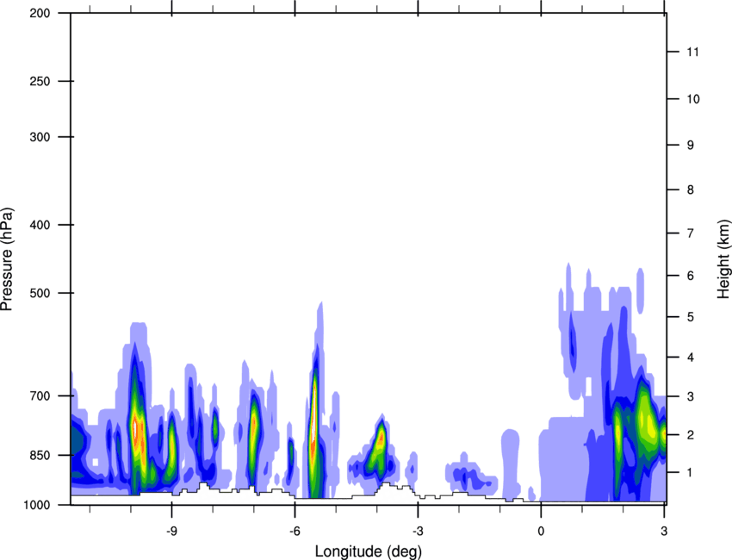Select the 850 pressure tick label
Screen dimensions: 732x560
pyautogui.click(x=40, y=455)
